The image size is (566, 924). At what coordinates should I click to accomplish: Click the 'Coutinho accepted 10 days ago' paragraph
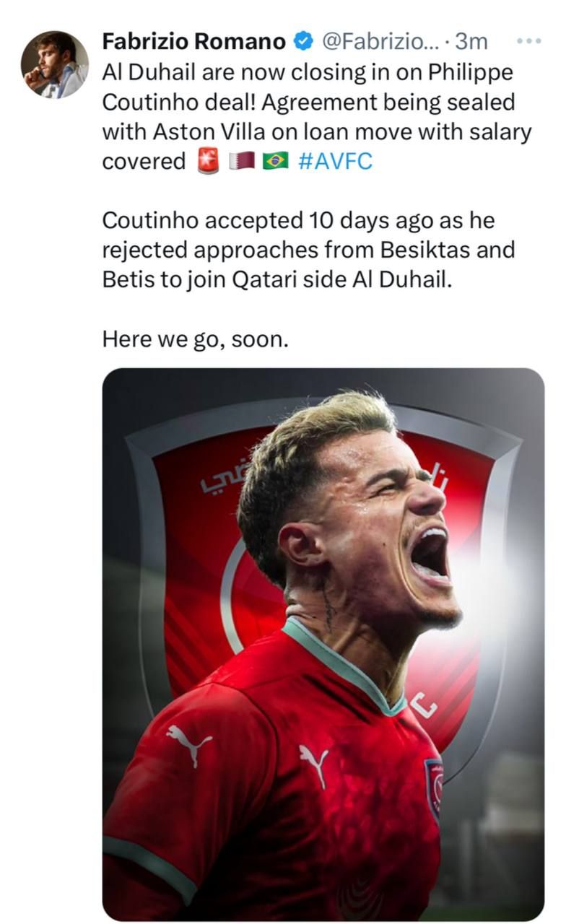pos(308,250)
